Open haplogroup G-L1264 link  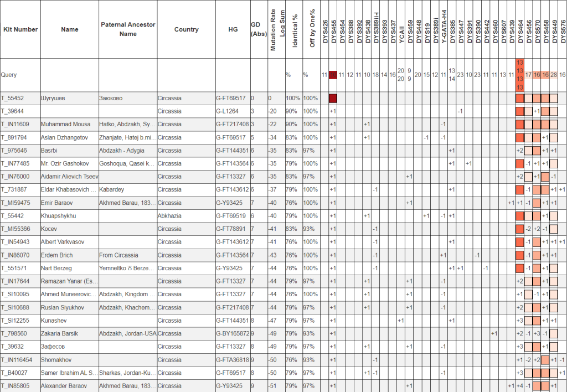pos(228,111)
